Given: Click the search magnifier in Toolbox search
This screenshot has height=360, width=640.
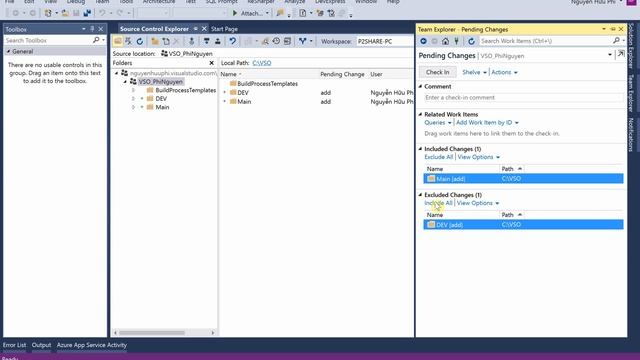Looking at the screenshot, I should (x=96, y=40).
